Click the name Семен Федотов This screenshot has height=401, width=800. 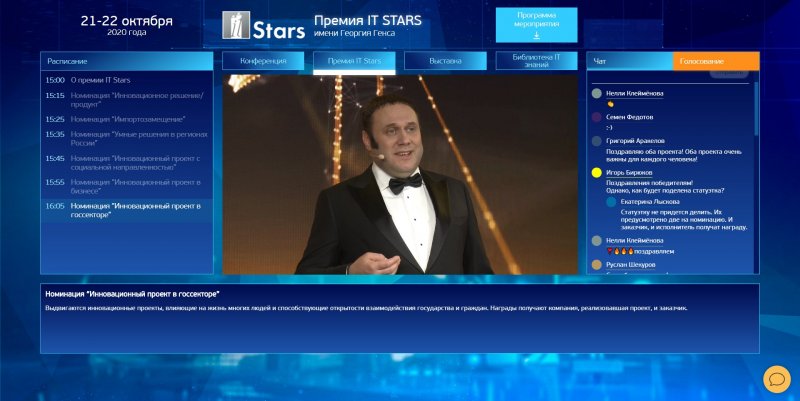pyautogui.click(x=630, y=117)
